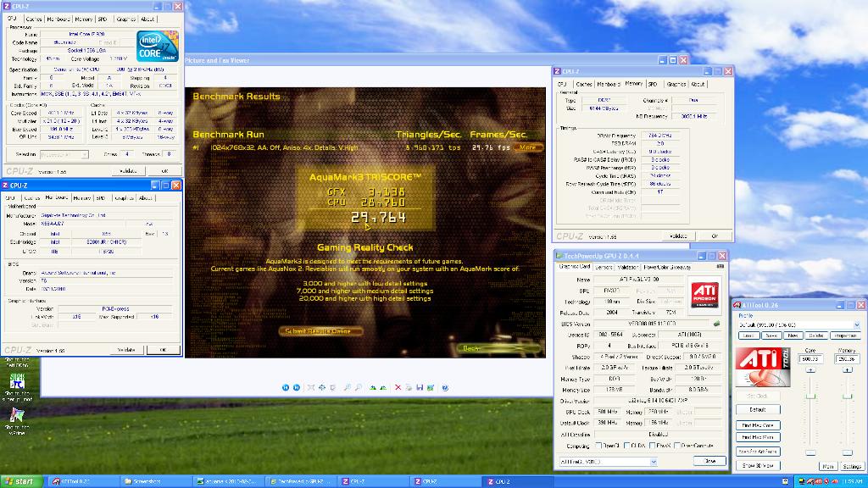Click the Best Fit icon in Picture Viewer
Screen dimensions: 868x488
310,388
